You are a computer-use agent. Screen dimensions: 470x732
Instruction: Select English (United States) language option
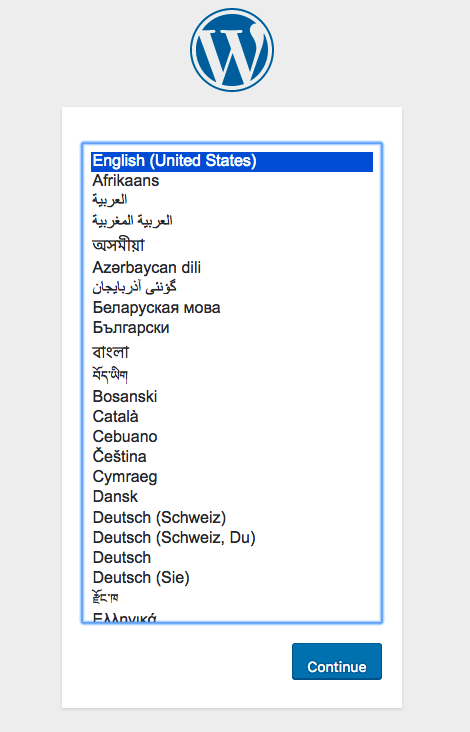click(x=232, y=161)
